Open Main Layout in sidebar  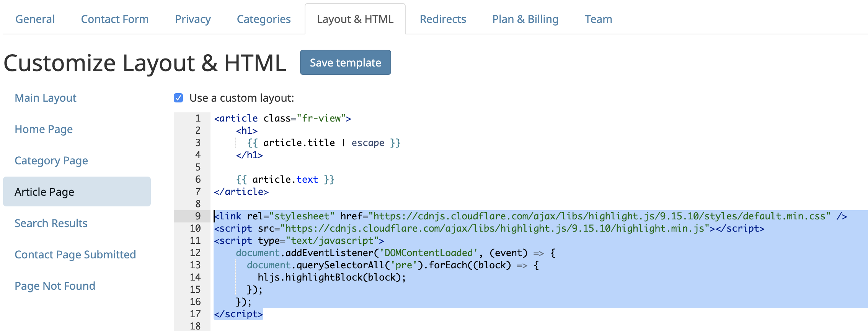[46, 98]
